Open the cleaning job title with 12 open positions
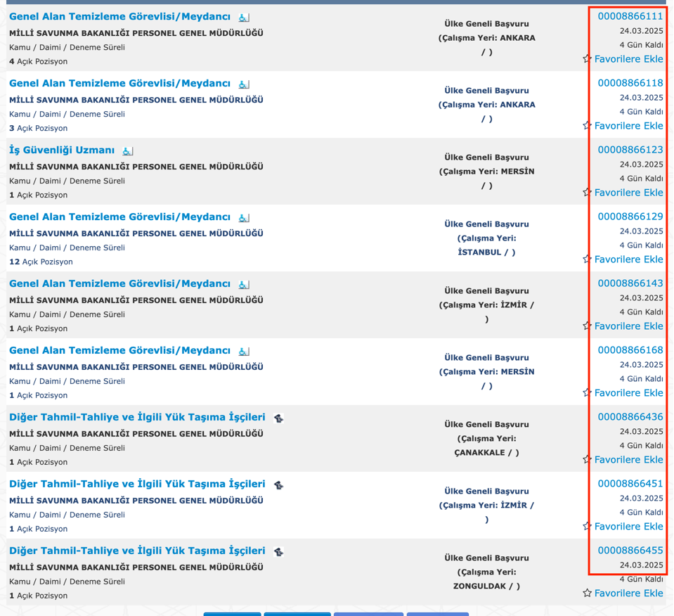The height and width of the screenshot is (616, 674). click(119, 217)
